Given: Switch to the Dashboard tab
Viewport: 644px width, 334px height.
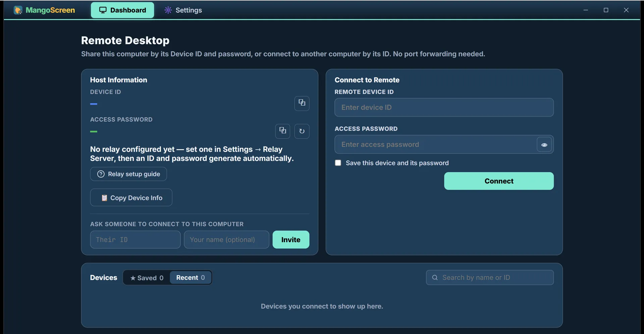Looking at the screenshot, I should tap(122, 10).
